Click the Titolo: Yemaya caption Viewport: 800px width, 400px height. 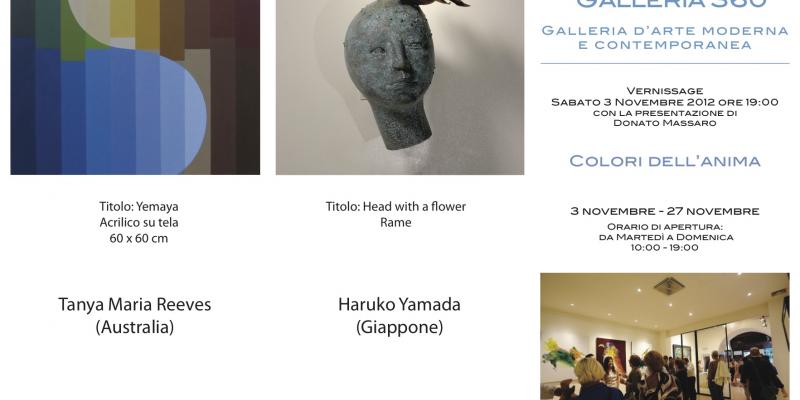[139, 207]
